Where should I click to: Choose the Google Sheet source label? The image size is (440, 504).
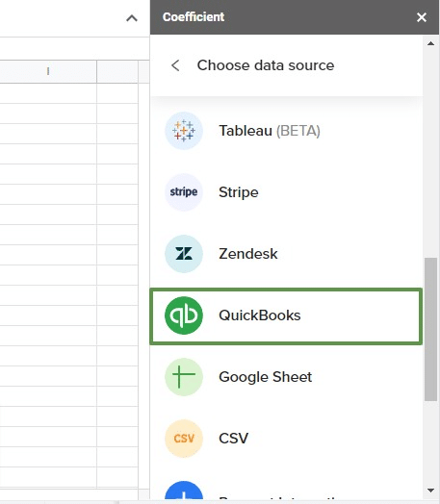tap(266, 377)
